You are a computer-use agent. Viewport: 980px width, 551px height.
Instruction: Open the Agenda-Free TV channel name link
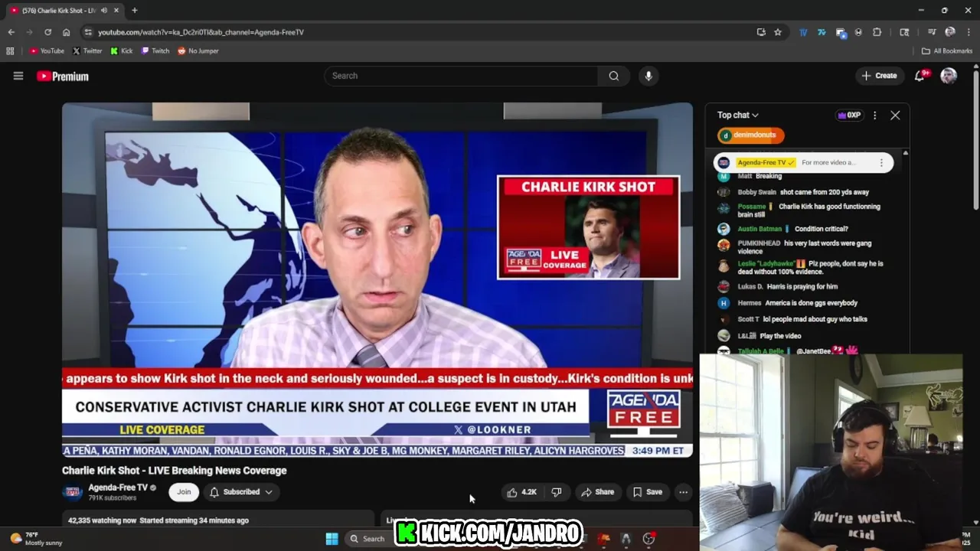tap(118, 487)
